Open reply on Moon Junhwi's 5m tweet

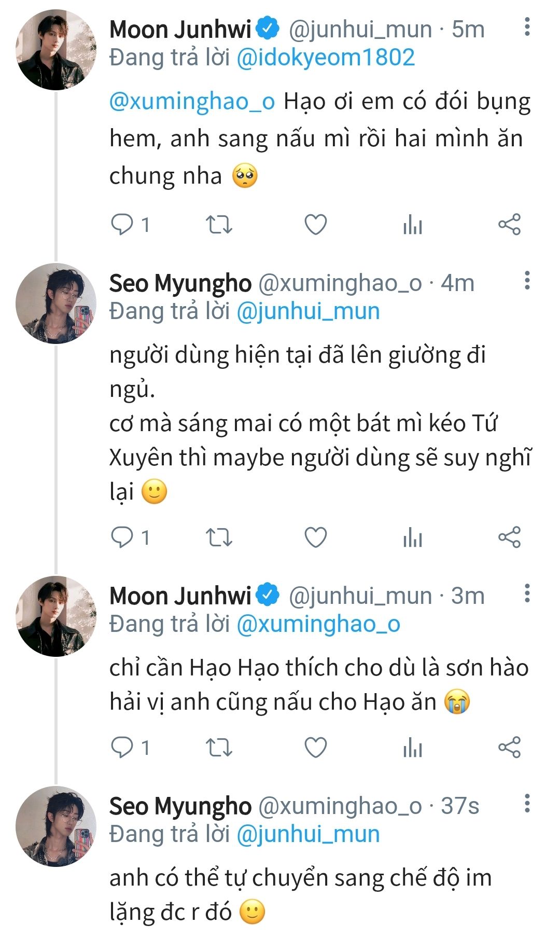pos(122,225)
